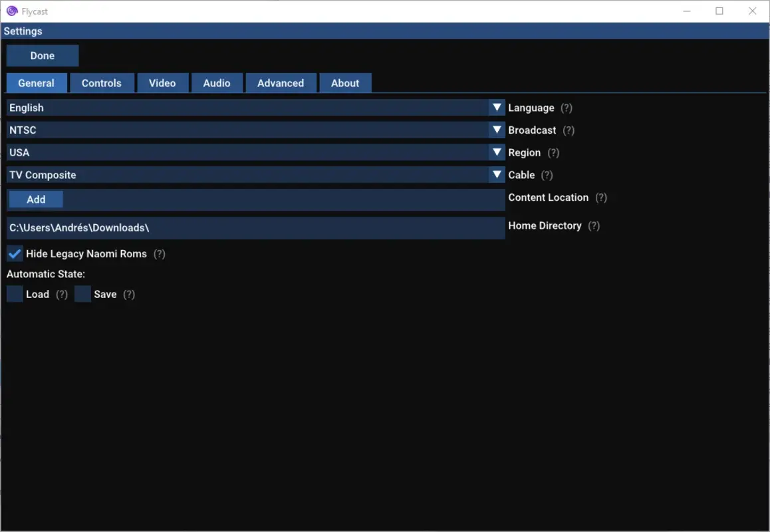Switch to the Controls tab

point(102,82)
